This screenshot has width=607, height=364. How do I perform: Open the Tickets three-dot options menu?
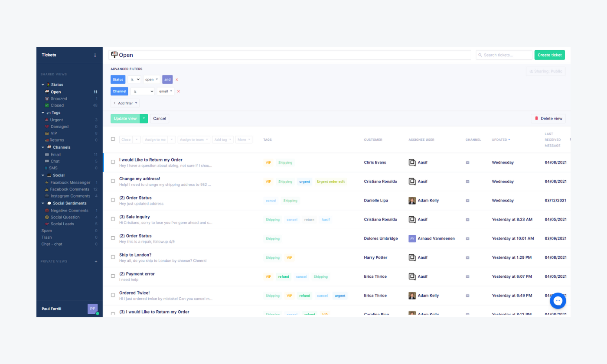tap(95, 55)
